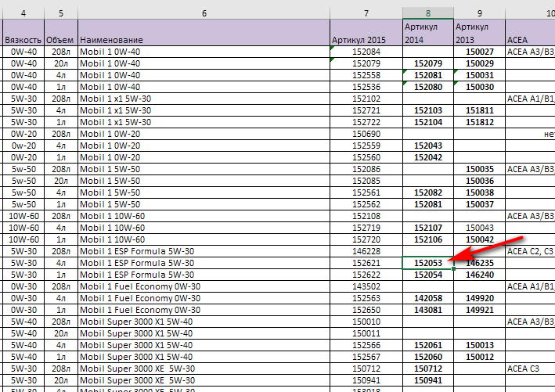Select cell with value 152082
This screenshot has width=555, height=392.
[428, 192]
